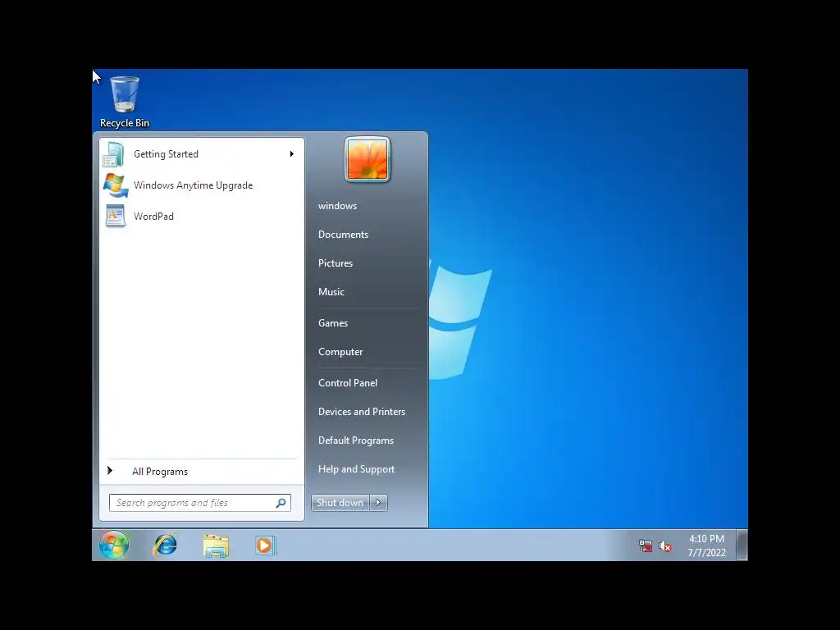Open the windows user folder link

pos(337,206)
